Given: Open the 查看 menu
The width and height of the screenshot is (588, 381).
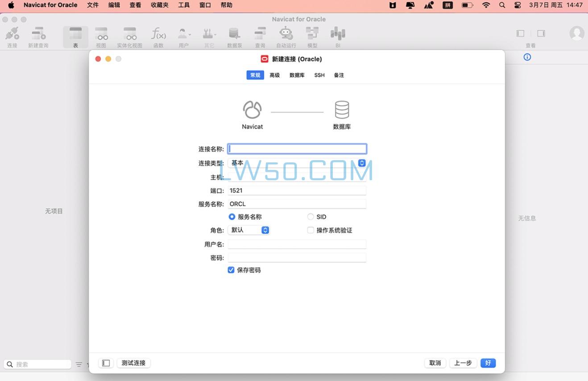Looking at the screenshot, I should tap(136, 5).
